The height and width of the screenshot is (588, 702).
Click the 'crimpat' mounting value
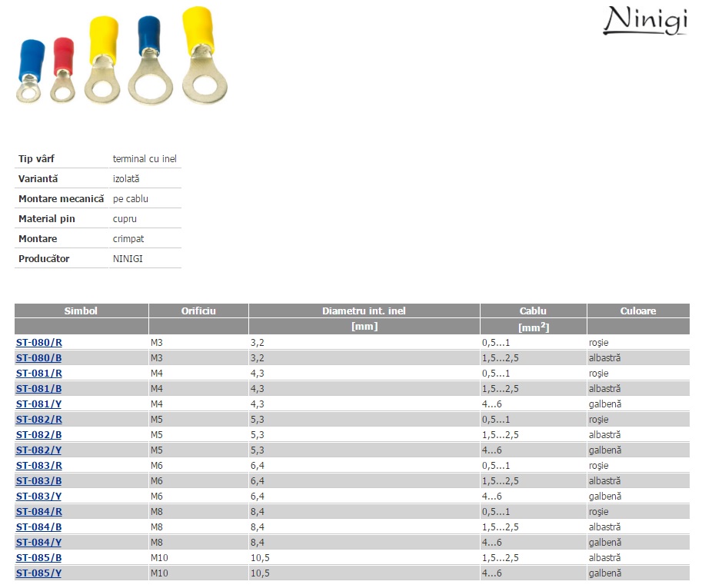(x=128, y=239)
